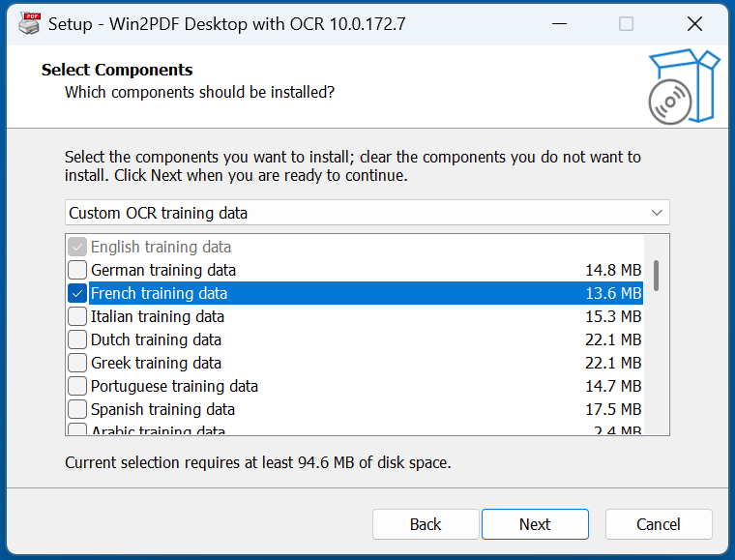The image size is (735, 560).
Task: Check the Arabic training data box
Action: click(77, 430)
